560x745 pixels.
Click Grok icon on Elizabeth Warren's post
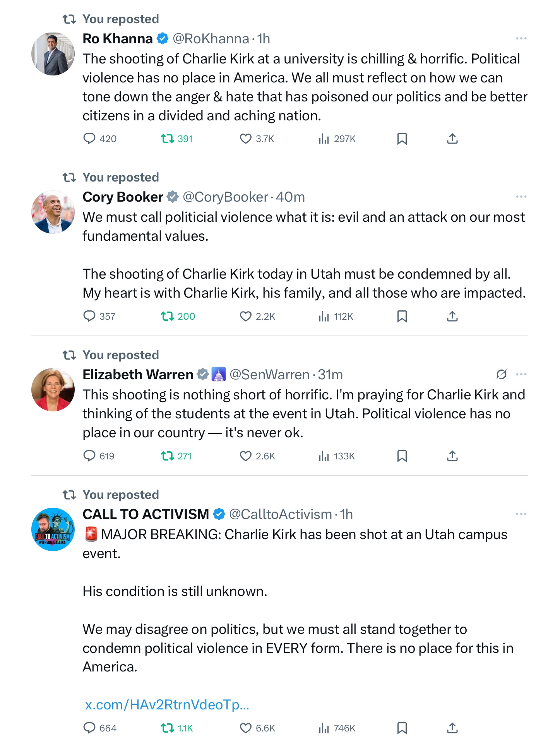[501, 375]
